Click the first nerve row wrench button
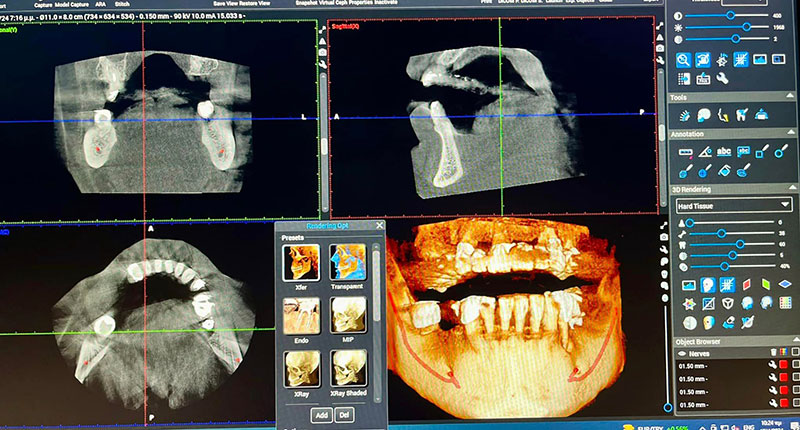This screenshot has width=800, height=430. [x=773, y=365]
